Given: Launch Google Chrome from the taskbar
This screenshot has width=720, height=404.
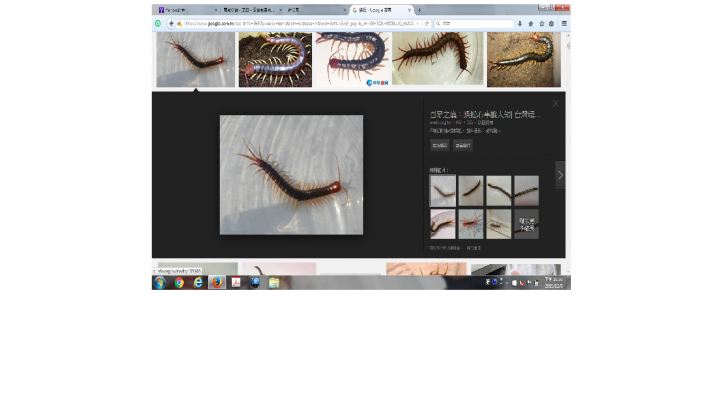Looking at the screenshot, I should 179,283.
